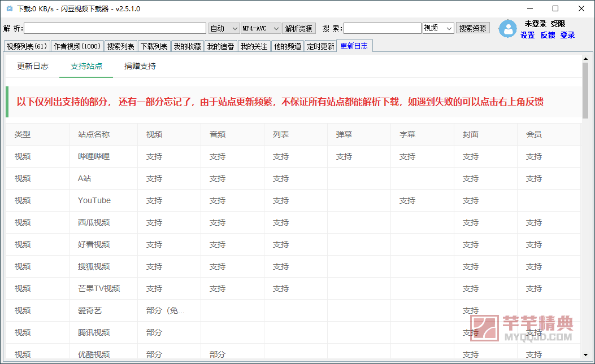
Task: Click the scrollbar down arrow
Action: click(585, 356)
